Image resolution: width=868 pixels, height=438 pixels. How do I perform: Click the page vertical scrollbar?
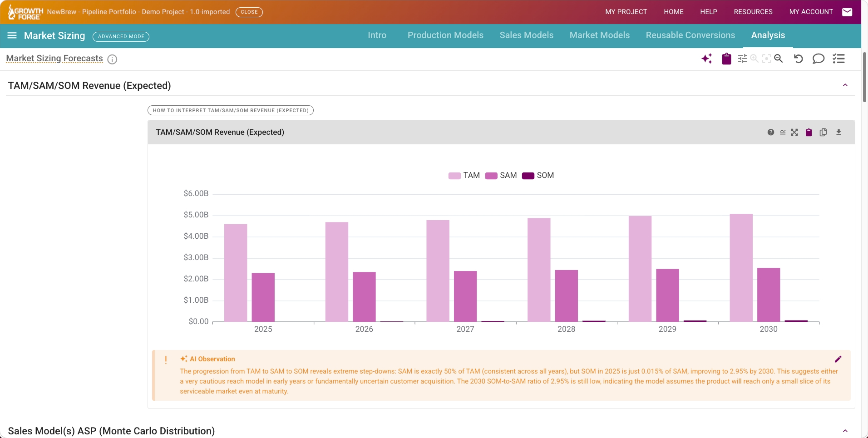pos(864,77)
